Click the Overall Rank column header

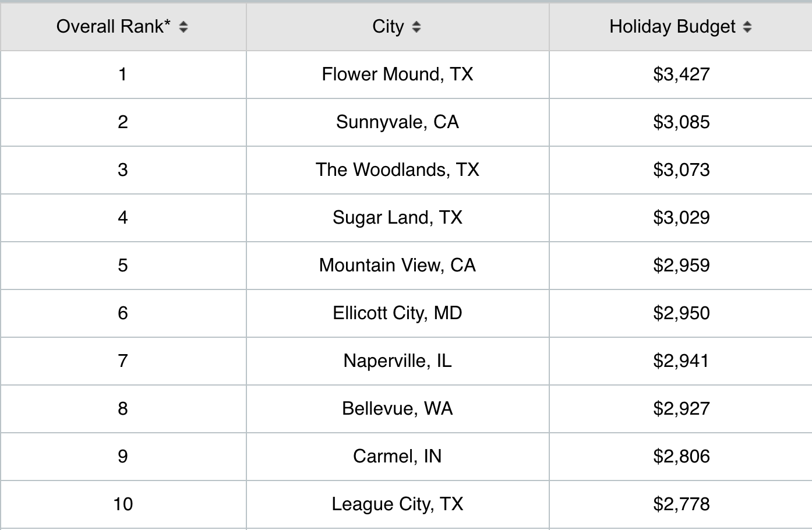113,27
